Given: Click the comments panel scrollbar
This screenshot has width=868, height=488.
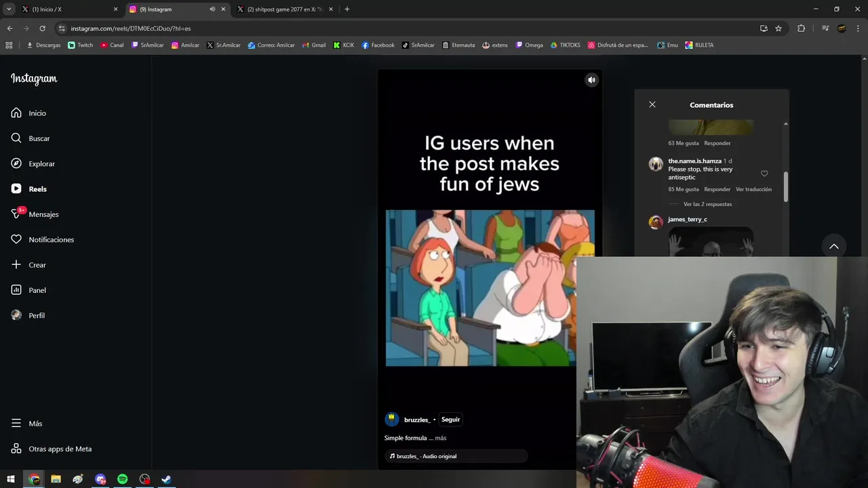Looking at the screenshot, I should click(x=786, y=186).
